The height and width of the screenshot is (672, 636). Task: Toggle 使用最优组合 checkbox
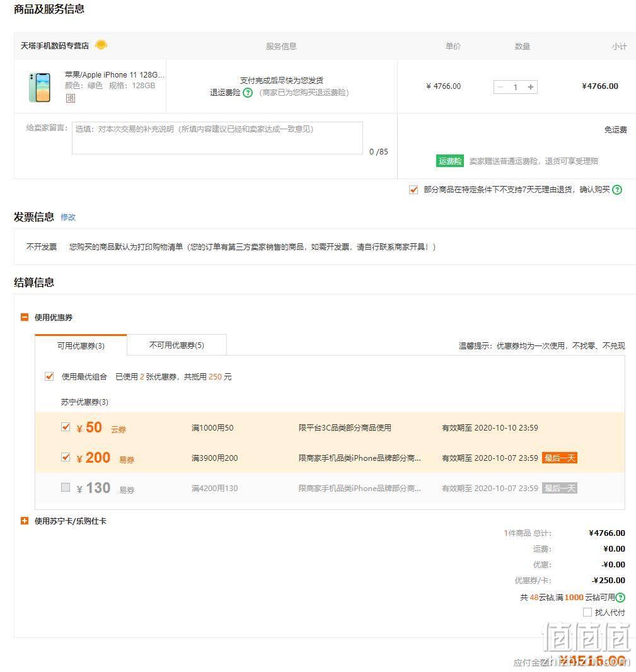click(x=49, y=376)
